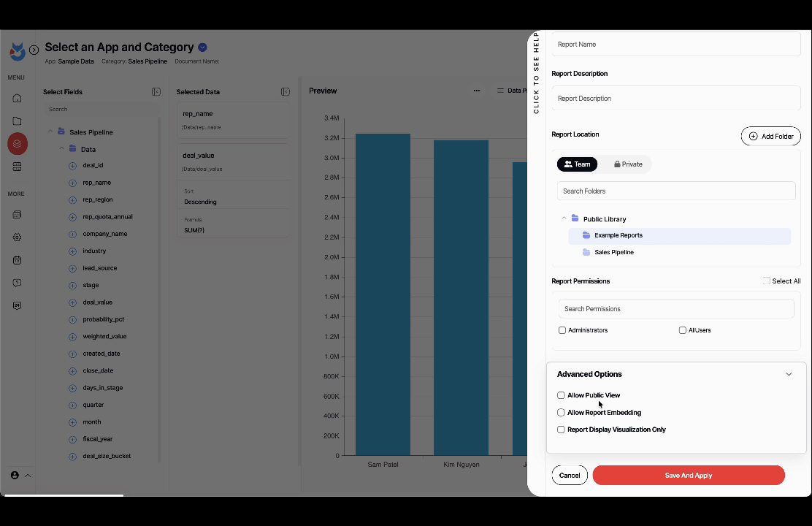The width and height of the screenshot is (812, 526).
Task: Select the Team tab
Action: (x=577, y=164)
